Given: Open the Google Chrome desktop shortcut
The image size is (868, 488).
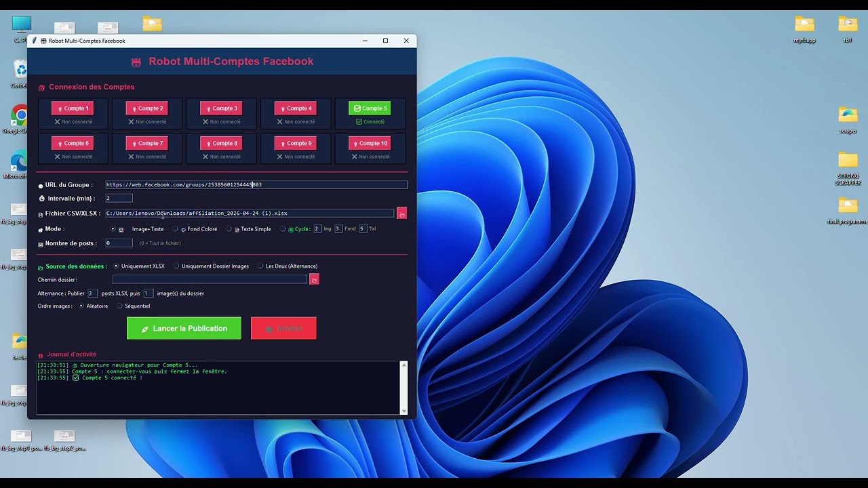Looking at the screenshot, I should click(x=19, y=119).
